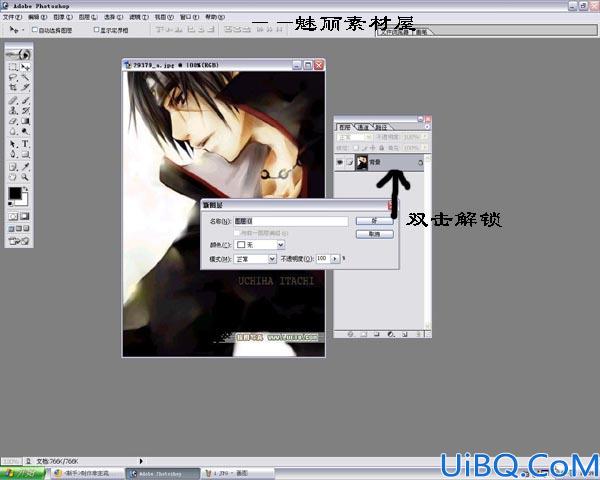
Task: Click 名称 input field in new layer dialog
Action: (x=291, y=221)
